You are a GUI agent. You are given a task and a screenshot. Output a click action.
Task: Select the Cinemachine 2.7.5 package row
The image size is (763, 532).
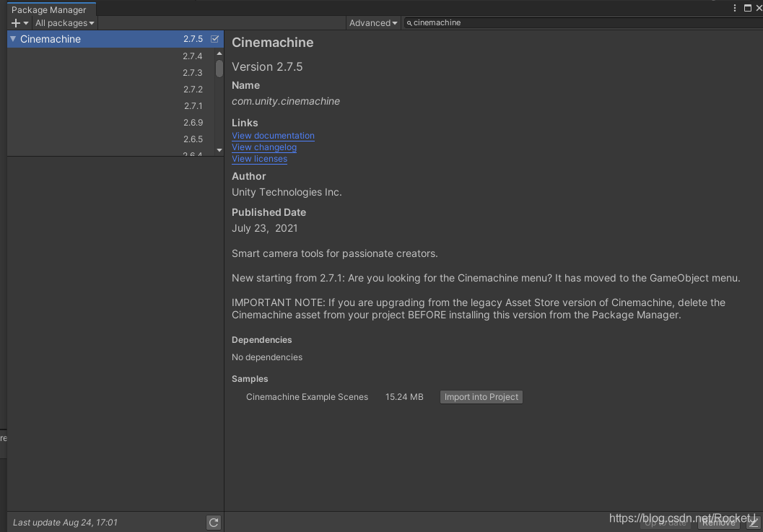click(x=115, y=39)
